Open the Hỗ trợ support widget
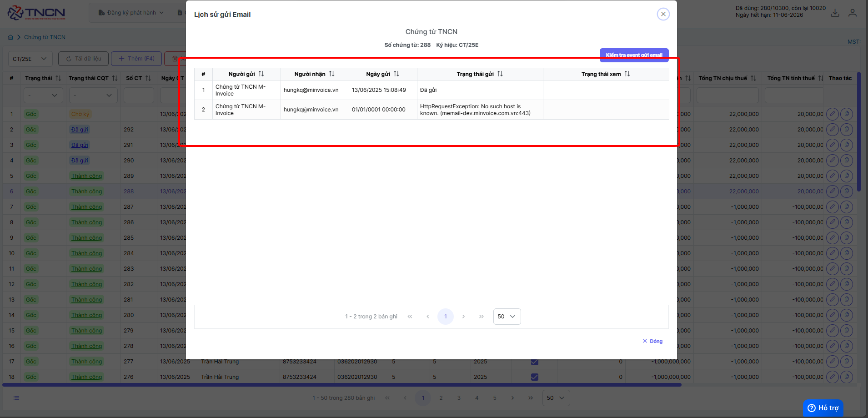The width and height of the screenshot is (868, 418). [823, 408]
